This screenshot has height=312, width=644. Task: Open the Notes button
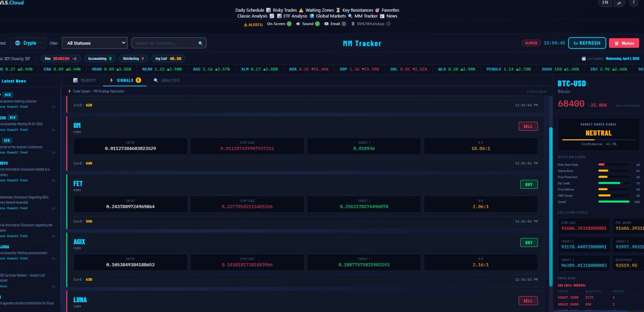[x=624, y=43]
